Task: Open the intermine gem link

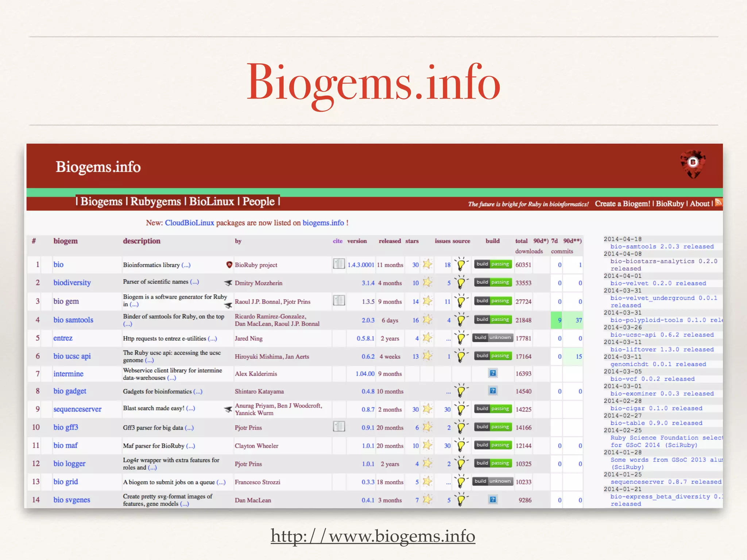Action: 68,374
